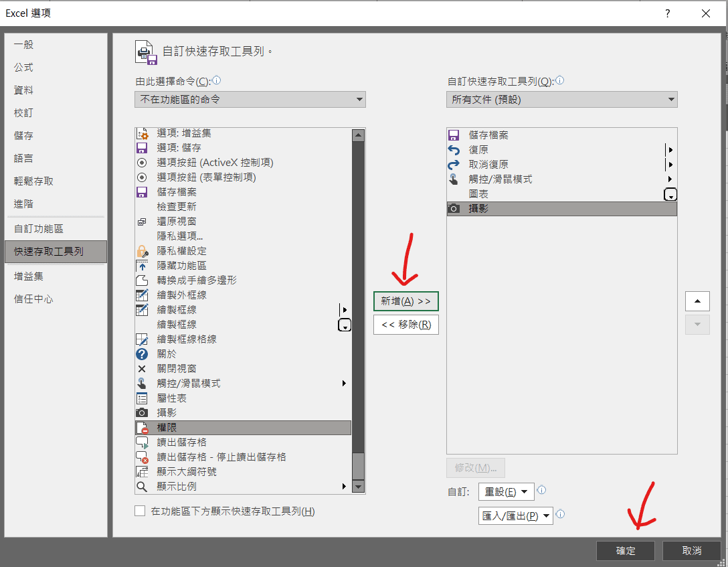Select the 取消復原 redo arrow icon
This screenshot has width=728, height=567.
click(454, 165)
